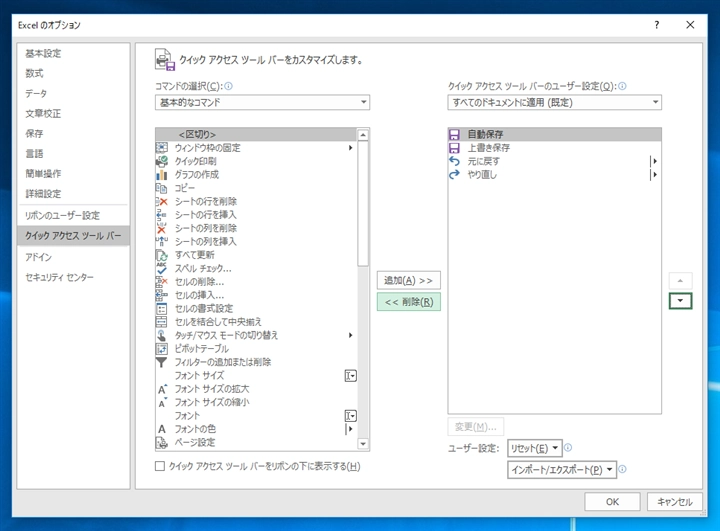Select the シートの行を挿入 icon
The image size is (720, 531).
162,215
